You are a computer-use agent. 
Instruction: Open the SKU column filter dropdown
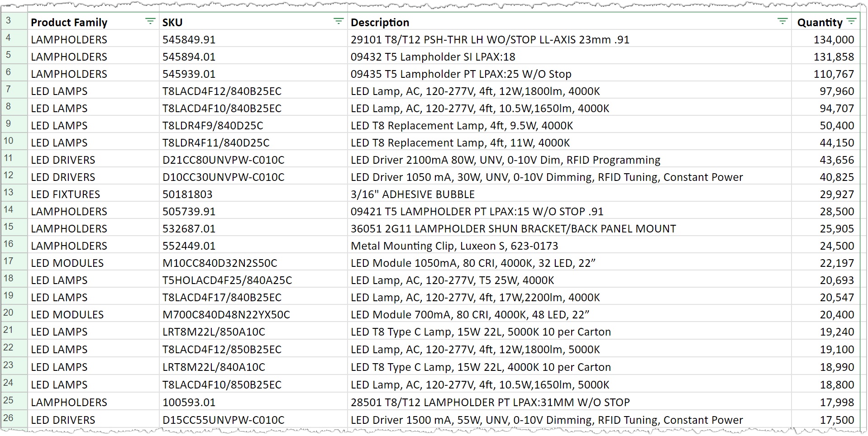click(338, 21)
